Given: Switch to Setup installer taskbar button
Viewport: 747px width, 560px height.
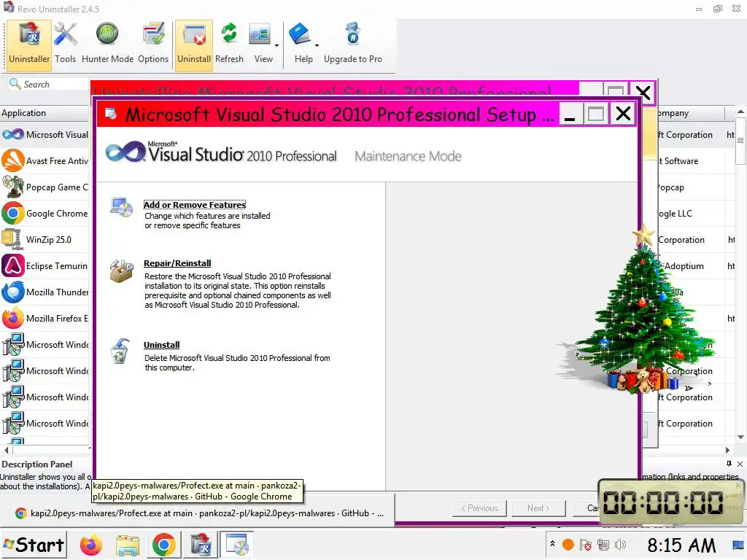Looking at the screenshot, I should (x=237, y=545).
